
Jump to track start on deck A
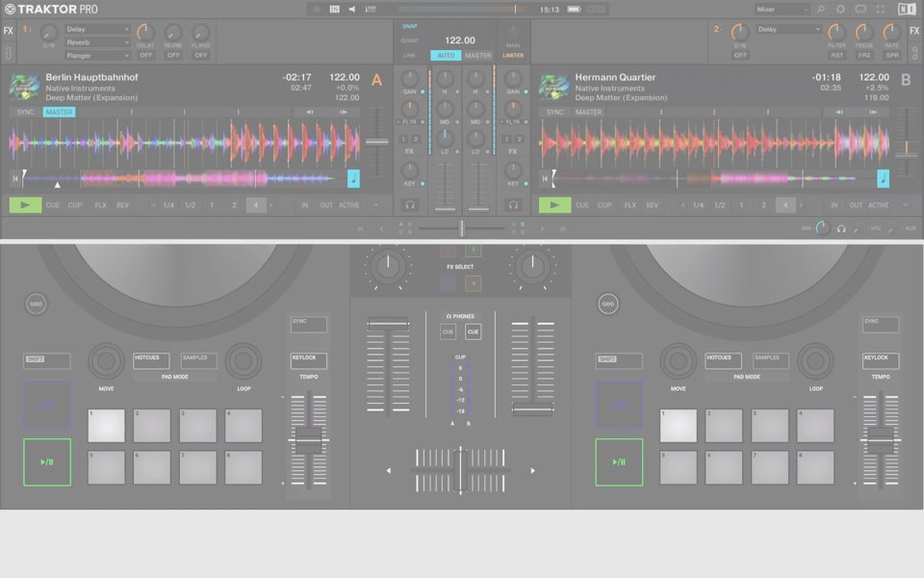15,178
